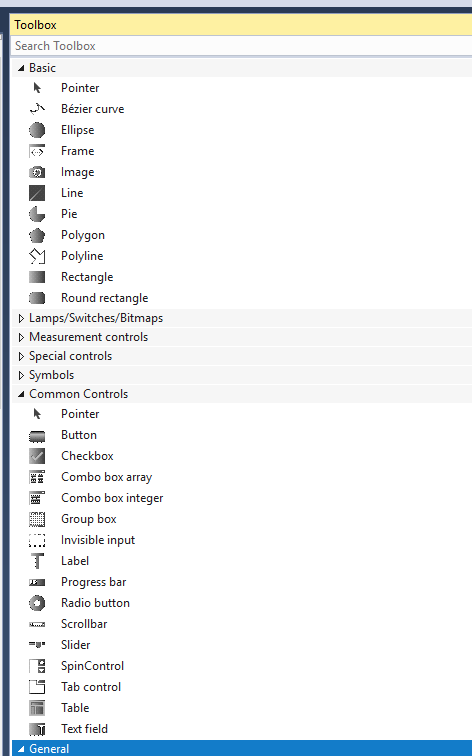Expand the Lamps/Switches/Bitmaps category
Viewport: 472px width, 756px height.
(21, 318)
